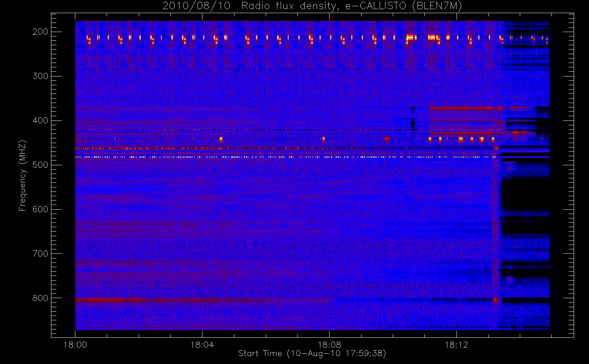The image size is (589, 364).
Task: Click the 18:08 time tick label
Action: 329,345
